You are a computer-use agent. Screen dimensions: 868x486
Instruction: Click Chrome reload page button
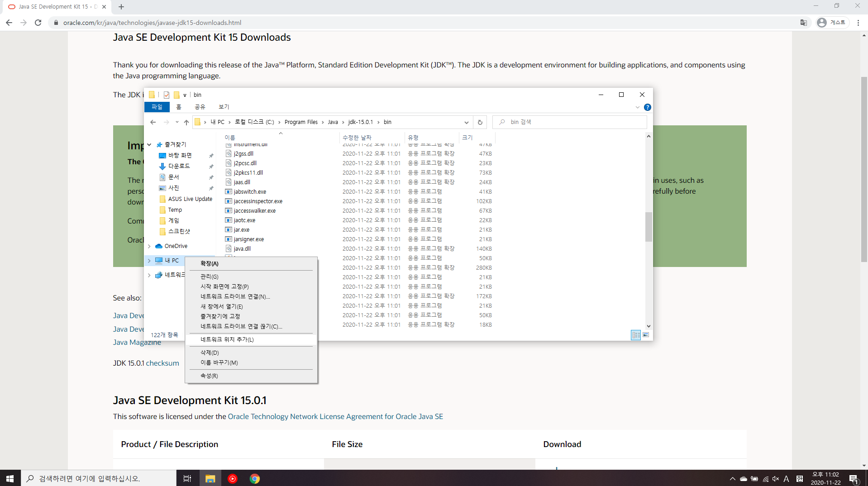[38, 23]
